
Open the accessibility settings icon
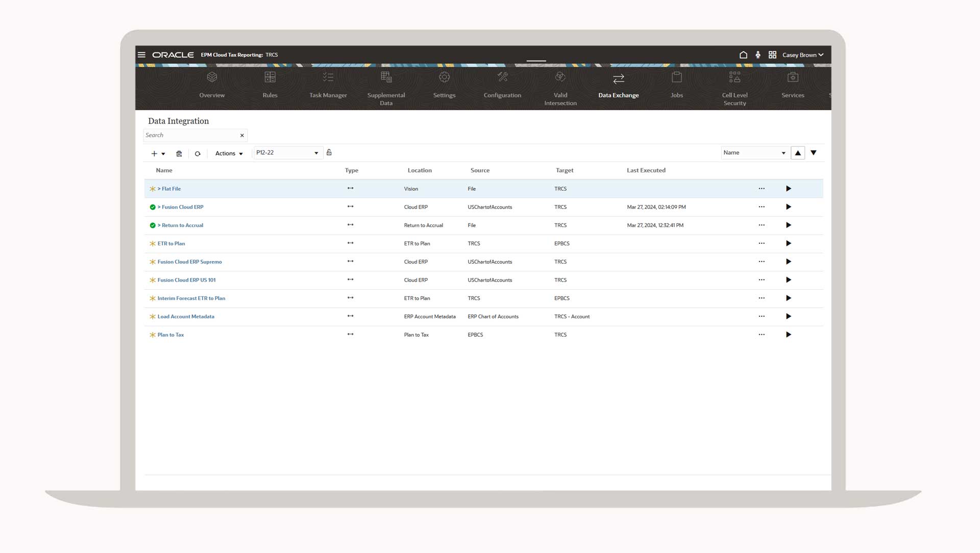pos(758,55)
